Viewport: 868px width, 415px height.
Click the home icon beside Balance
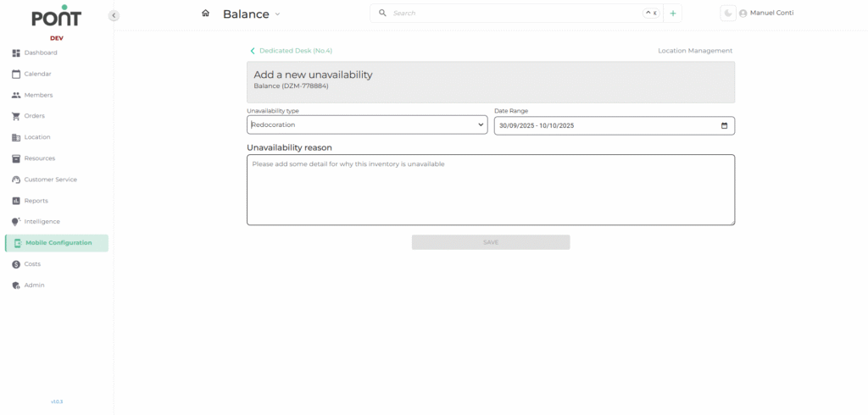[205, 14]
